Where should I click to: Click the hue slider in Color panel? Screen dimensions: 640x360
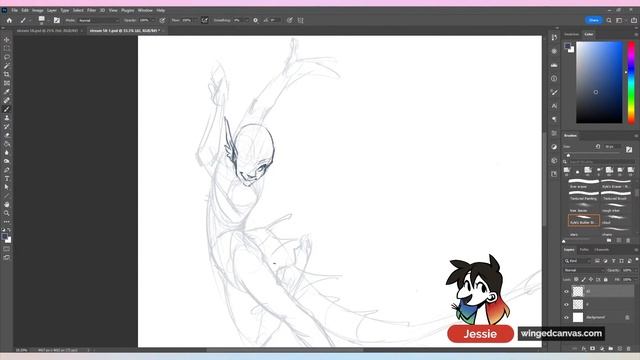coord(631,82)
